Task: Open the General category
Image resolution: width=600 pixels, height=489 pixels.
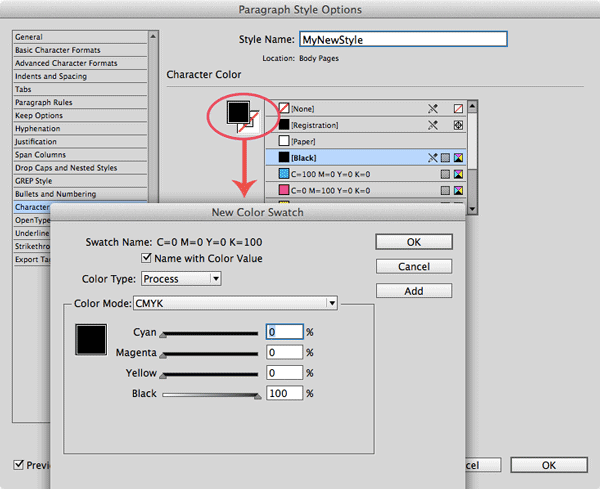Action: pos(80,37)
